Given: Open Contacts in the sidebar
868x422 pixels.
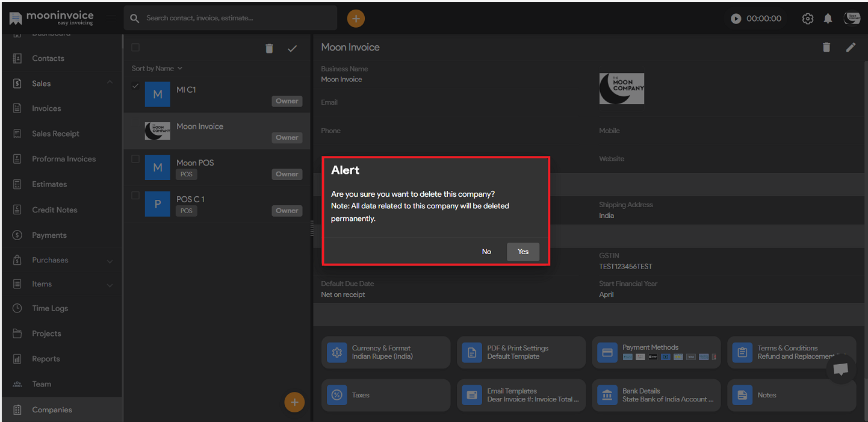Looking at the screenshot, I should (x=48, y=58).
